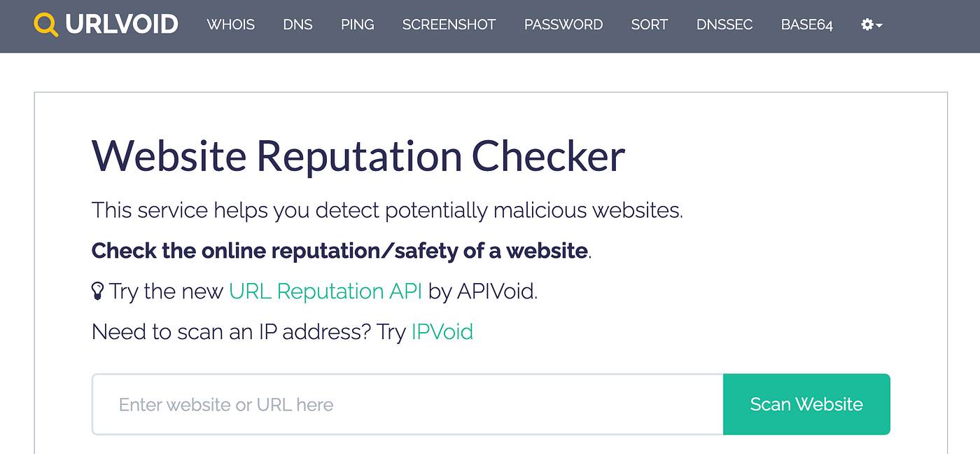Screen dimensions: 980x454
Task: Select the PING menu item
Action: click(358, 25)
